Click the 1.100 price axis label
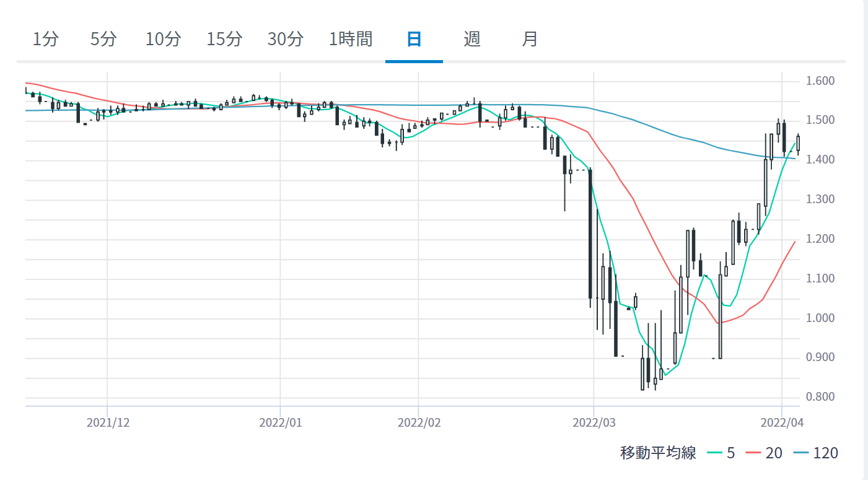 [x=821, y=279]
